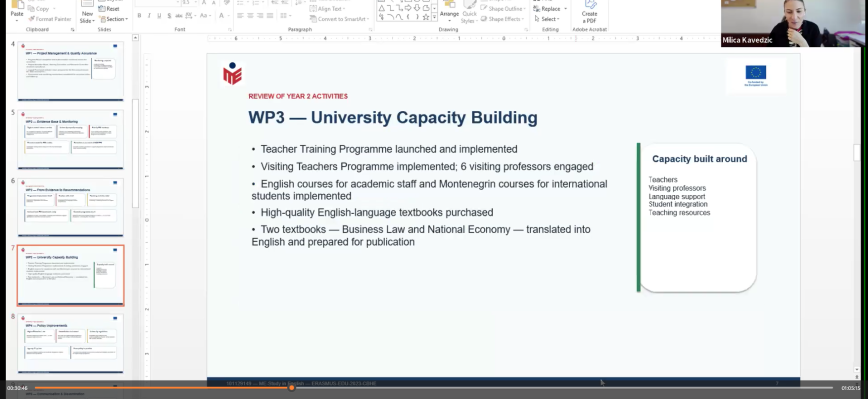Open the Change Case dropdown

pyautogui.click(x=205, y=16)
